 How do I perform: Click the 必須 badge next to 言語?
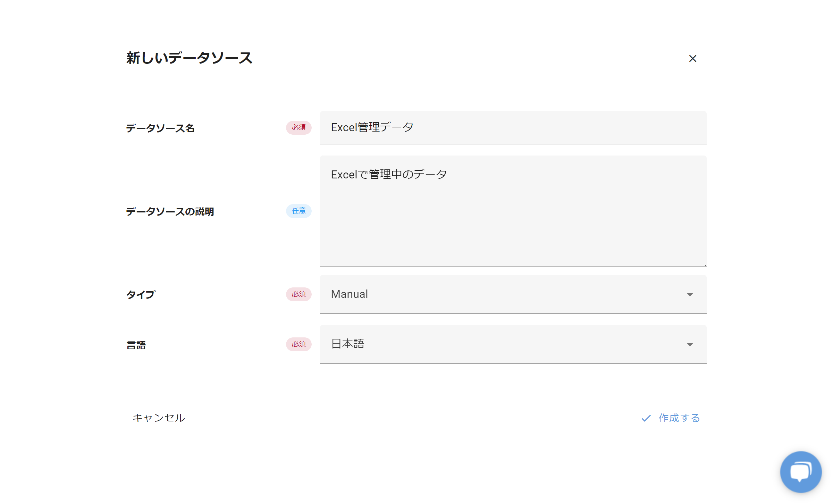298,344
